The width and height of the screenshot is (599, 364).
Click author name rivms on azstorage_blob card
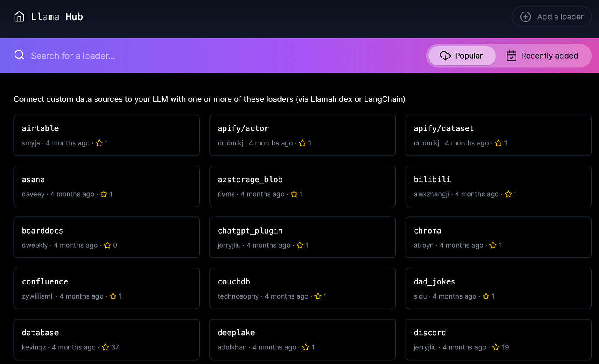click(226, 194)
